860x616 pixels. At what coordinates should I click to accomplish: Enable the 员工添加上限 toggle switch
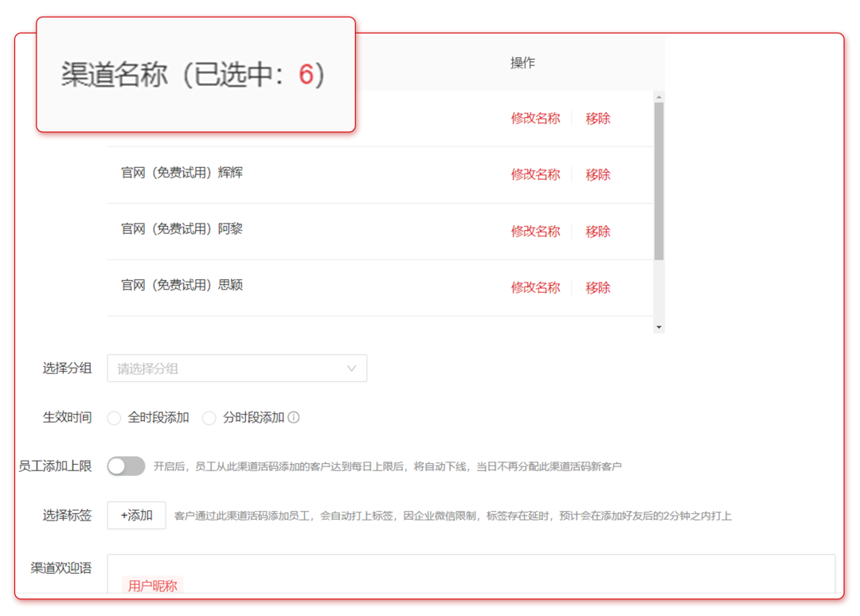coord(125,466)
